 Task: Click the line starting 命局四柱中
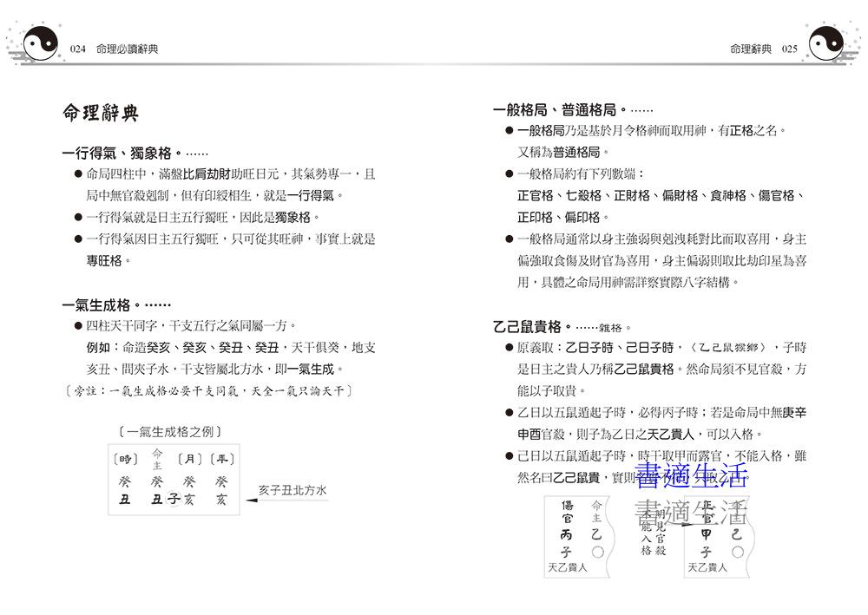(231, 174)
